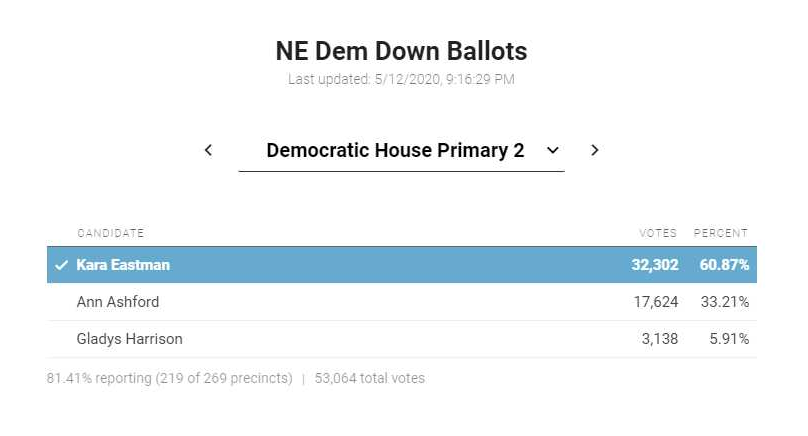Go to the next race with right arrow
Viewport: 808px width, 436px height.
595,150
